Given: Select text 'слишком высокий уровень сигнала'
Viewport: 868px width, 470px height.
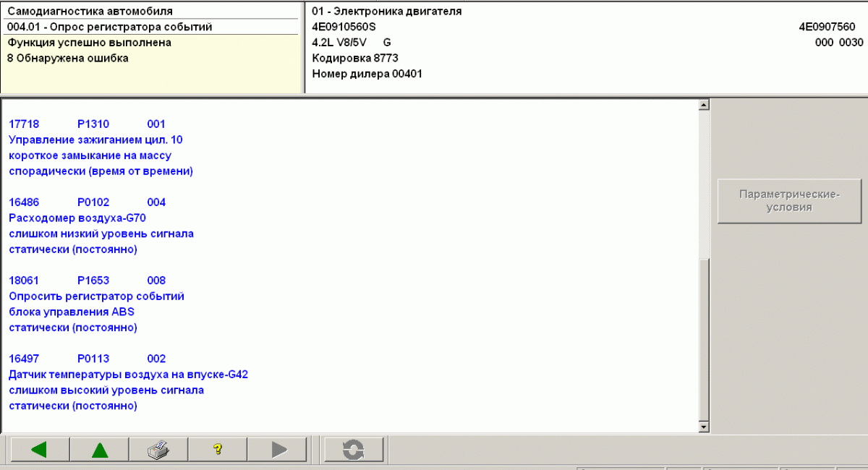Looking at the screenshot, I should 106,390.
